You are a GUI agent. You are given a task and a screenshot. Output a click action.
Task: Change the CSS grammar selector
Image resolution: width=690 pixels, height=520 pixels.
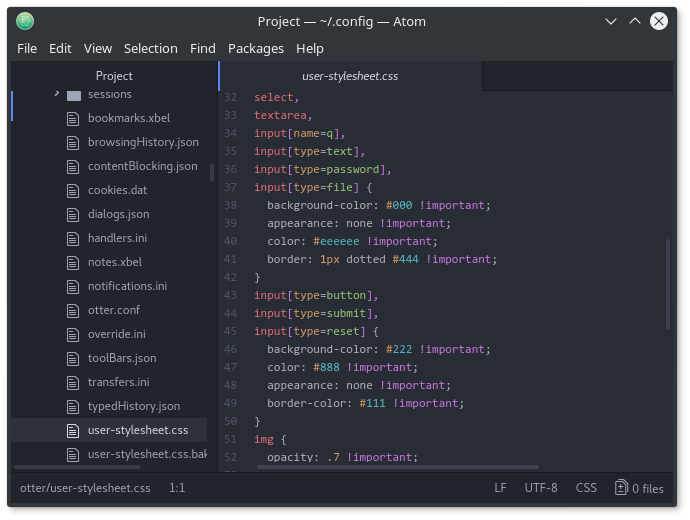click(586, 488)
